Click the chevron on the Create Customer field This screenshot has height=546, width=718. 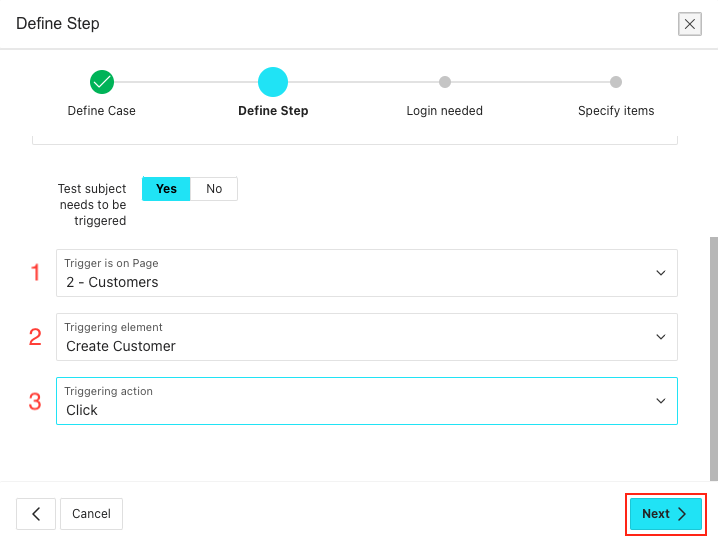(660, 337)
